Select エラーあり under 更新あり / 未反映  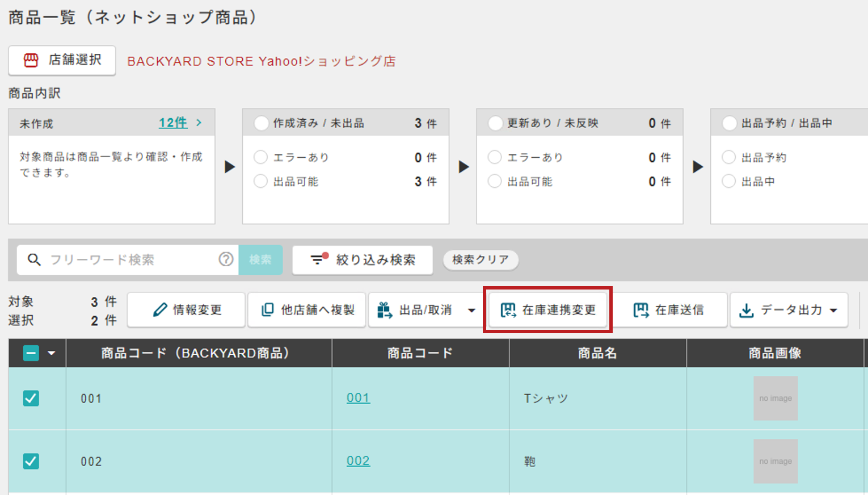[x=495, y=157]
